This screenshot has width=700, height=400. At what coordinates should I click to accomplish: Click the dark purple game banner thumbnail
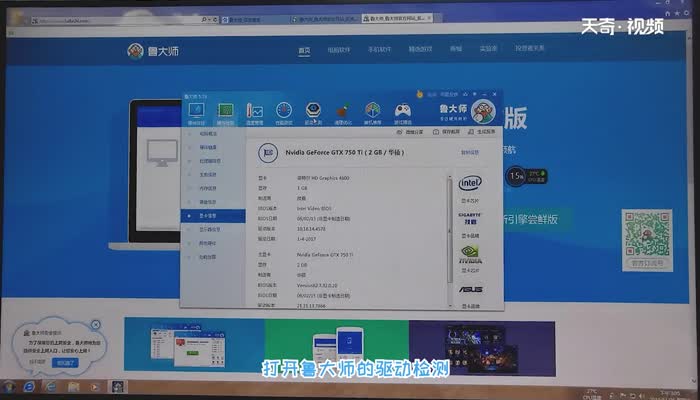[482, 349]
